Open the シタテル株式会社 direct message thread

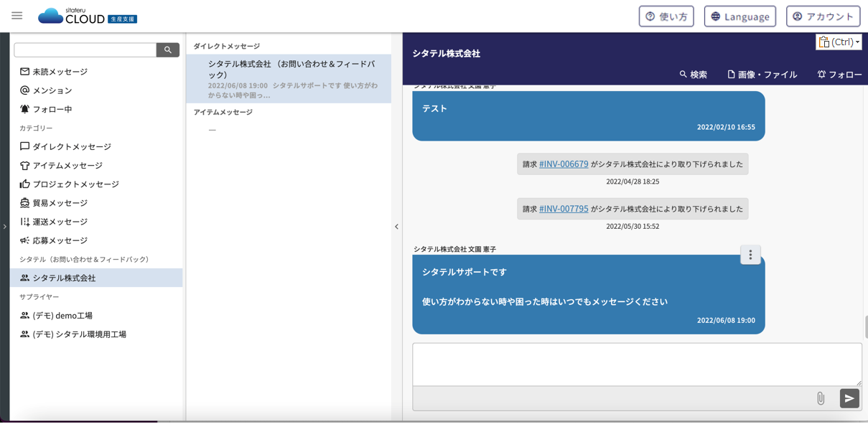289,79
